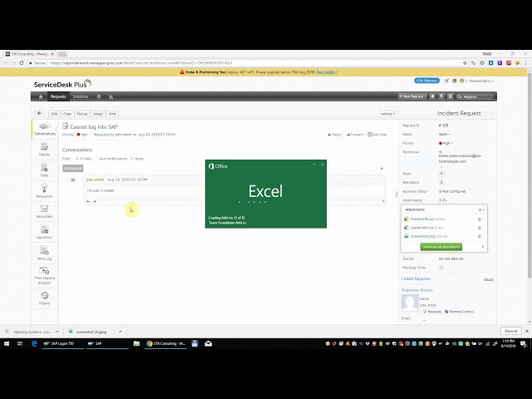Open the Details side tab
The image size is (532, 399).
[x=44, y=150]
